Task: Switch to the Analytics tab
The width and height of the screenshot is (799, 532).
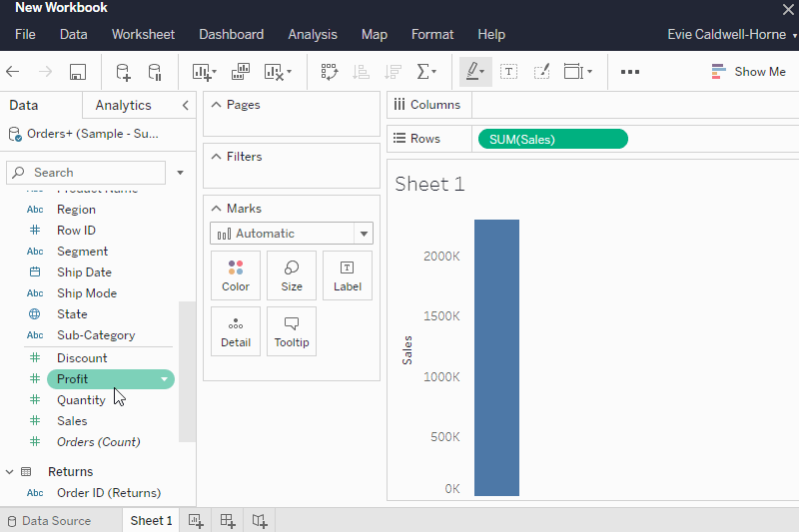Action: [123, 105]
